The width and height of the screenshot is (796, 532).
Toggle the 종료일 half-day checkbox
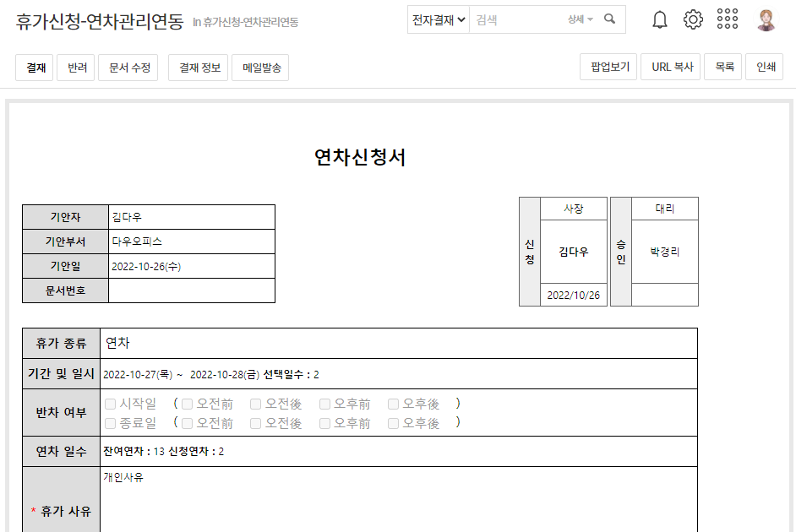click(110, 423)
